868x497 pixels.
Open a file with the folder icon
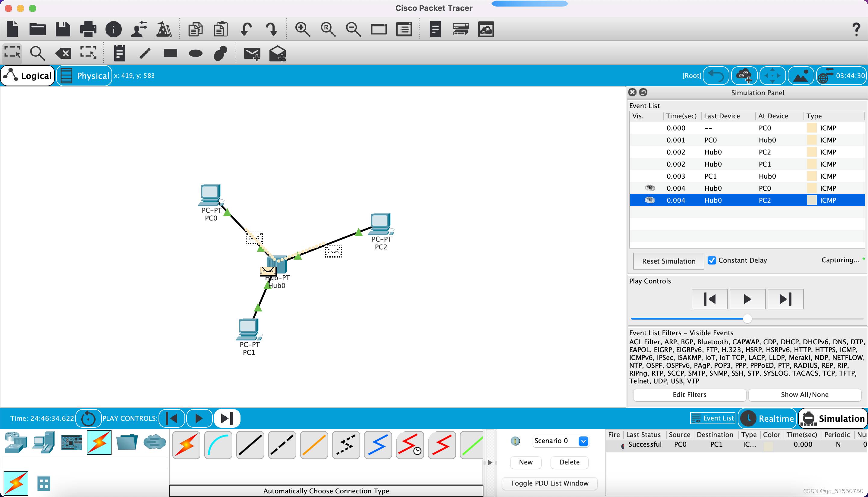click(38, 29)
